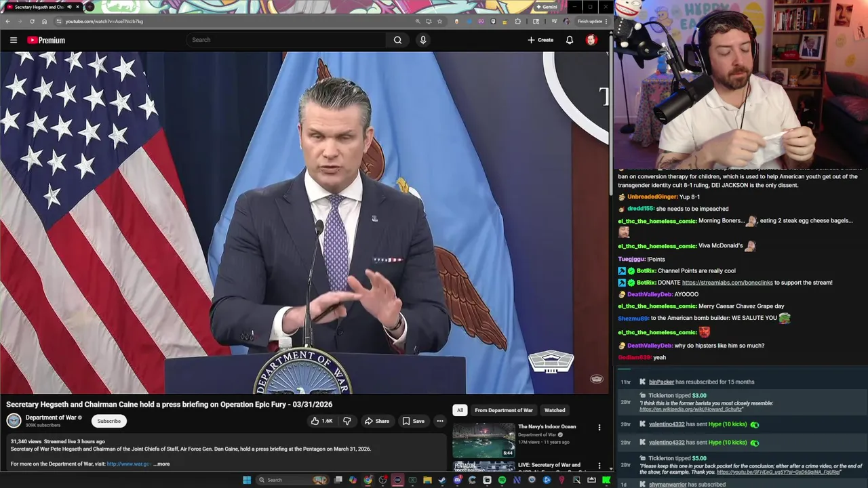Click chat username Shezmu69
The image size is (868, 488).
point(633,318)
